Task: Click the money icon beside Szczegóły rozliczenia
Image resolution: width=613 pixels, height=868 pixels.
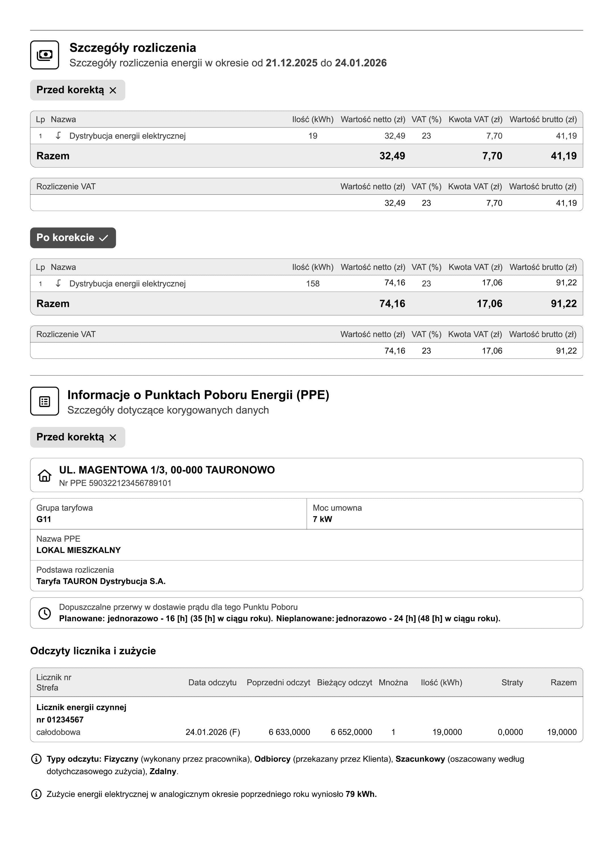Action: (45, 55)
